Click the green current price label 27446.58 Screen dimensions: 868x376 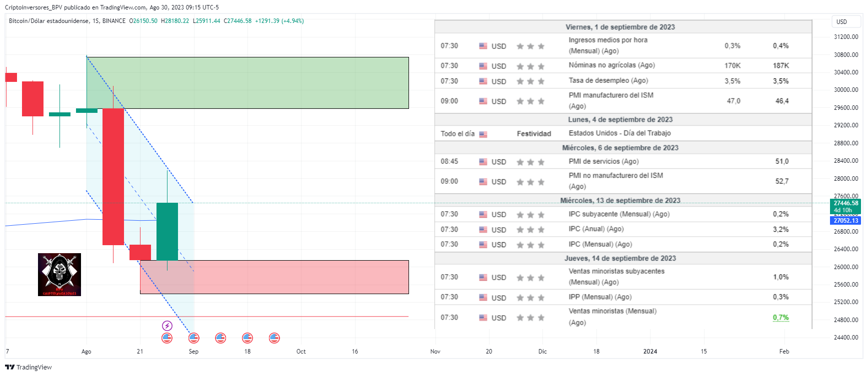coord(845,206)
